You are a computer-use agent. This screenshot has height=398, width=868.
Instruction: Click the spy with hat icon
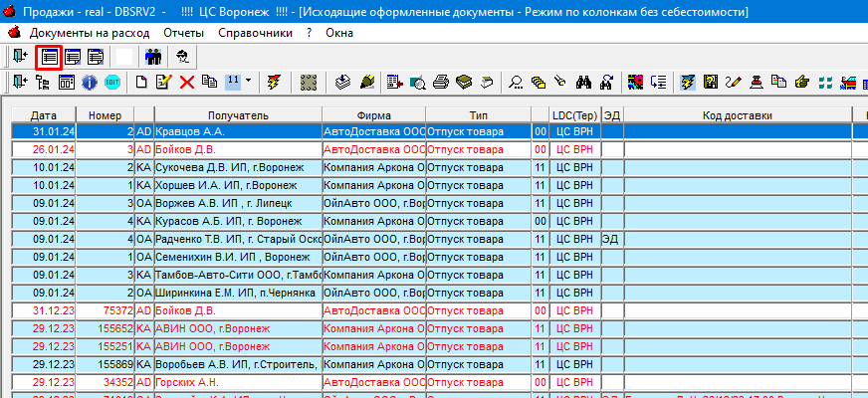click(182, 58)
